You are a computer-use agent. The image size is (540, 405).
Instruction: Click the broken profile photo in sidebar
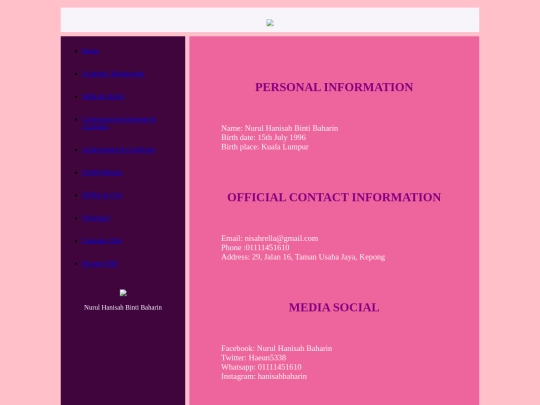pyautogui.click(x=123, y=293)
